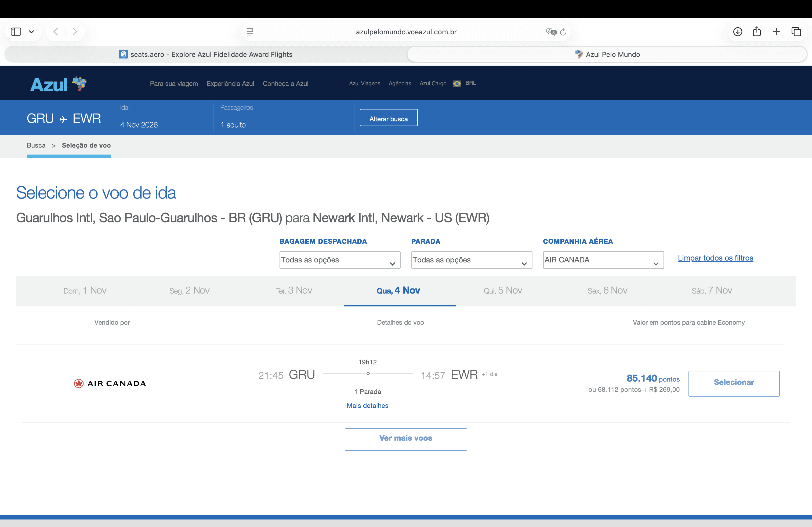This screenshot has height=527, width=812.
Task: Open the sidebar options chevron
Action: [x=31, y=32]
